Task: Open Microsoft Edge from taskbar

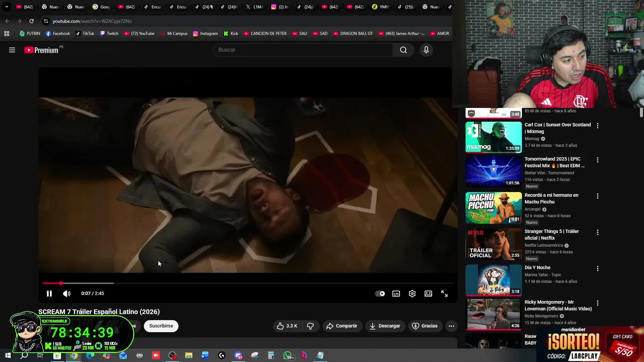Action: point(90,355)
